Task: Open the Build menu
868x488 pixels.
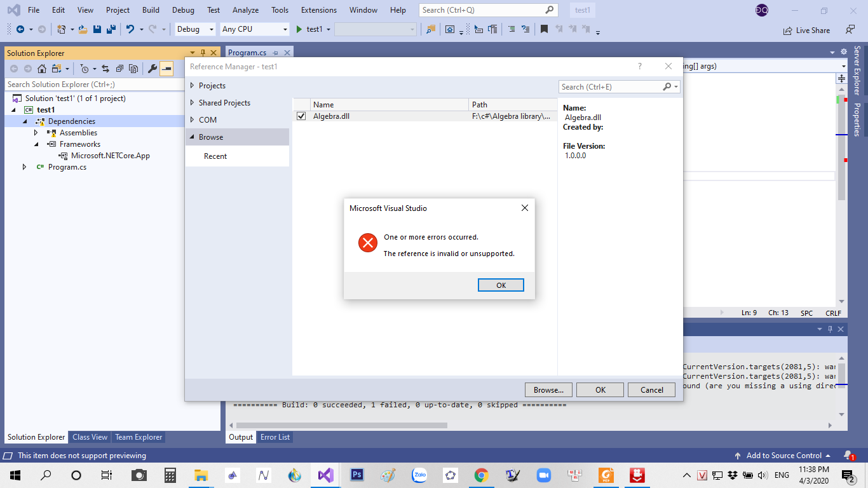Action: click(151, 10)
